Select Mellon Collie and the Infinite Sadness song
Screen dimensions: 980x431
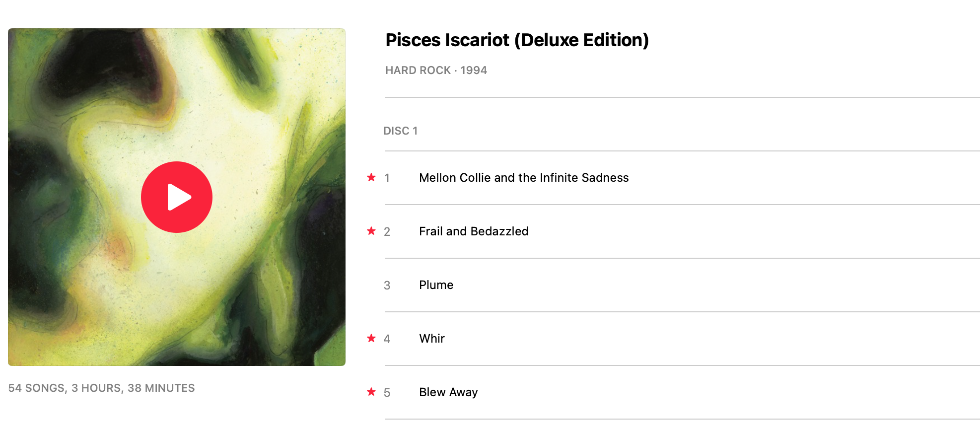524,178
